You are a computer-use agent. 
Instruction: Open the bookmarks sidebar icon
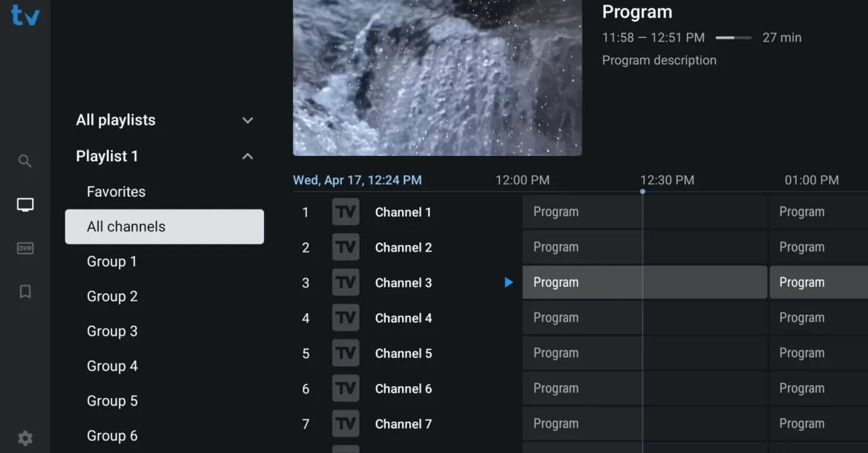coord(25,292)
